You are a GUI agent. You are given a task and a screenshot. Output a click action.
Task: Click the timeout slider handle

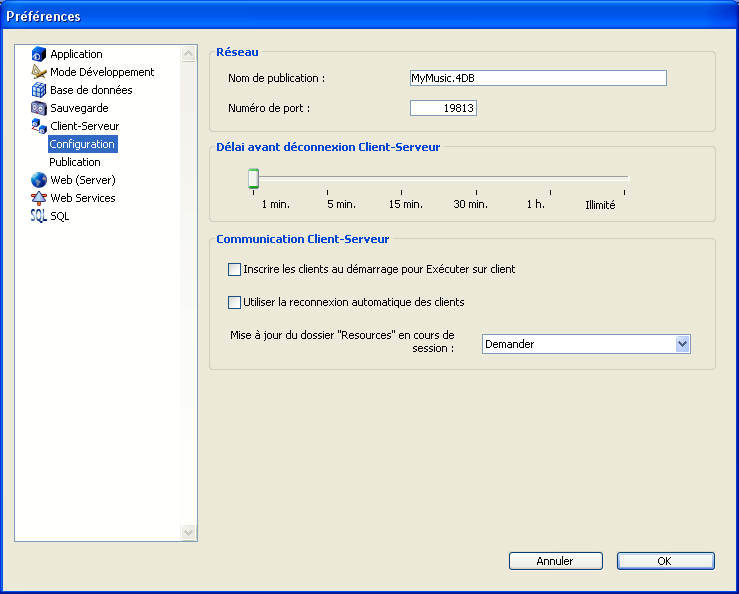pos(253,178)
